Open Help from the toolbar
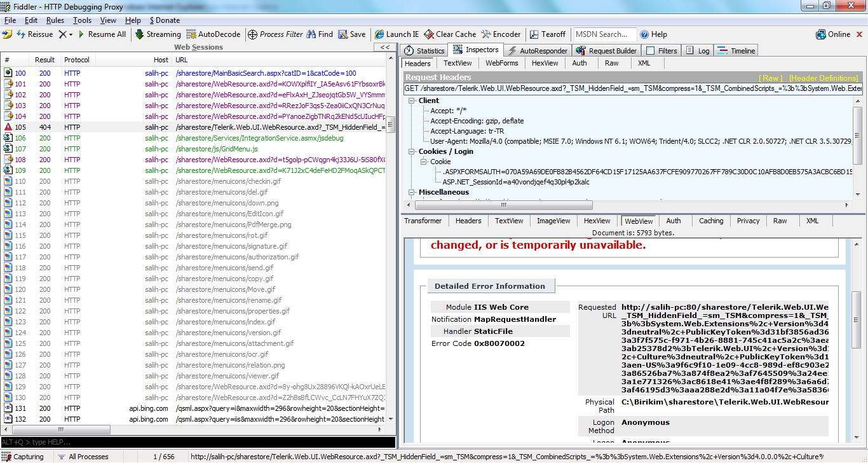 point(654,34)
